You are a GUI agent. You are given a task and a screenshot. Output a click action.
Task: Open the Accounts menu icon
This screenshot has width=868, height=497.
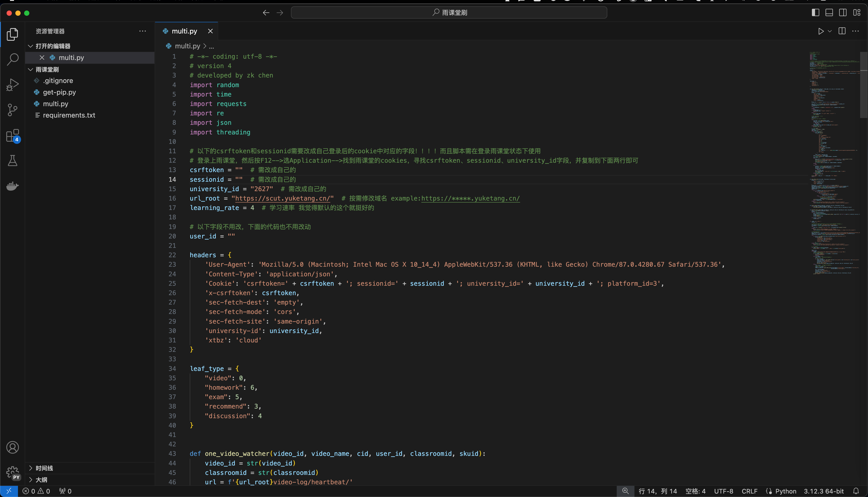point(13,447)
